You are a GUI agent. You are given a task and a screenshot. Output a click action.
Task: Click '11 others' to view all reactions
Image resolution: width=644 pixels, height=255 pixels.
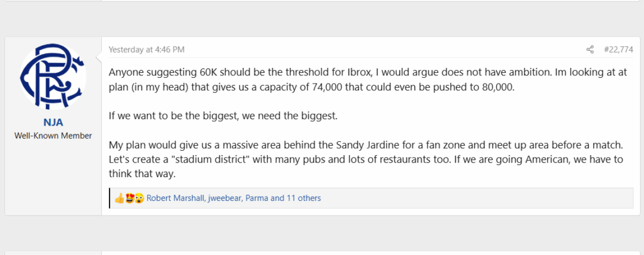tap(304, 198)
